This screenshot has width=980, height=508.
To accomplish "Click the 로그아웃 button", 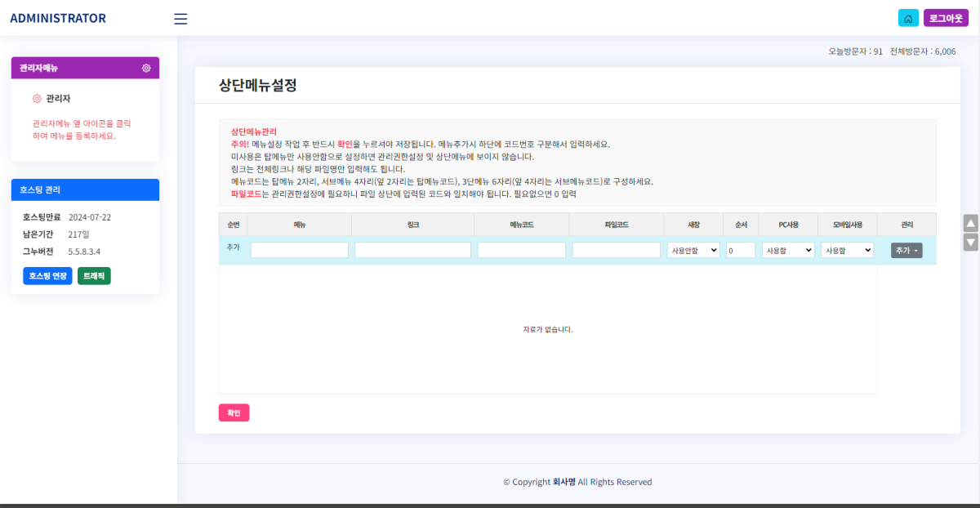I will click(946, 18).
